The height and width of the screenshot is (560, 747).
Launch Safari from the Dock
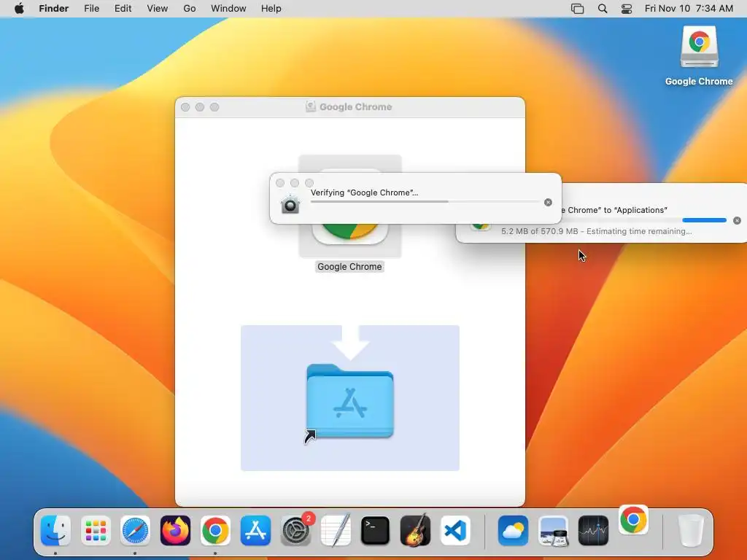click(x=135, y=531)
